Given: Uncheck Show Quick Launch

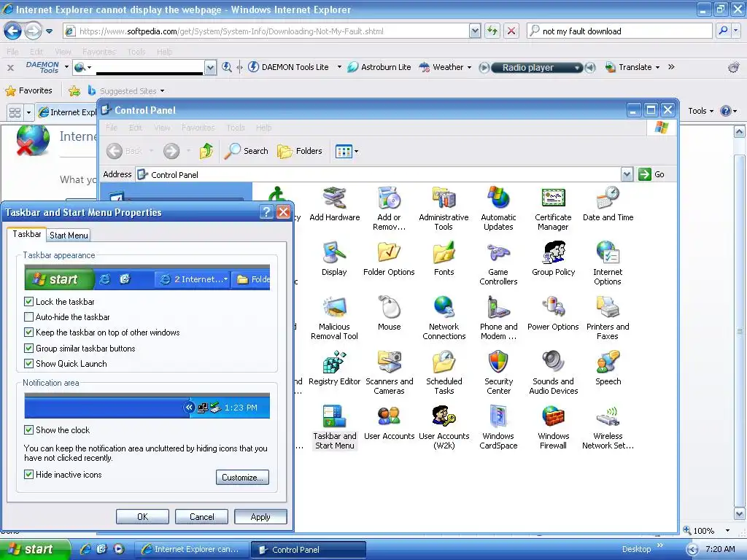Looking at the screenshot, I should tap(28, 364).
